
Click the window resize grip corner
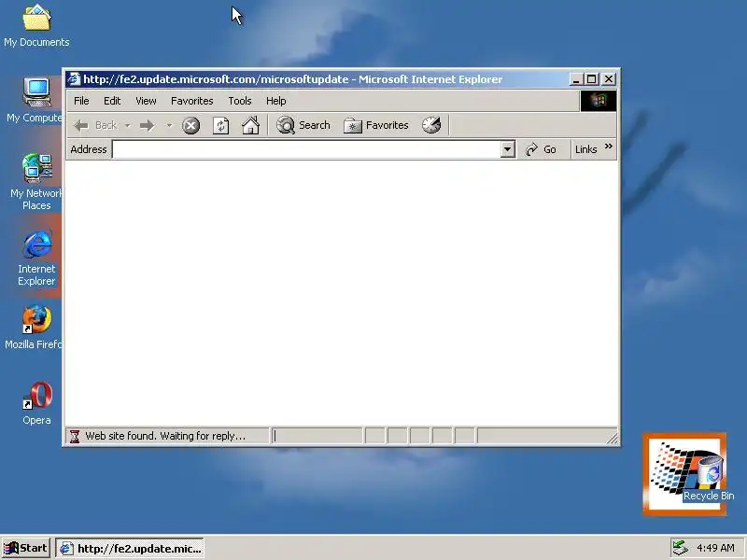(x=612, y=437)
